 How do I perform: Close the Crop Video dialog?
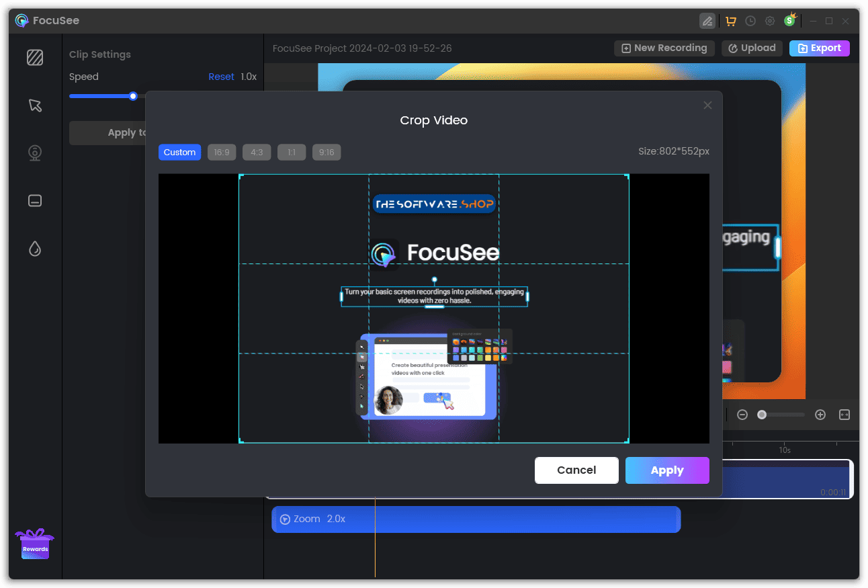point(707,106)
